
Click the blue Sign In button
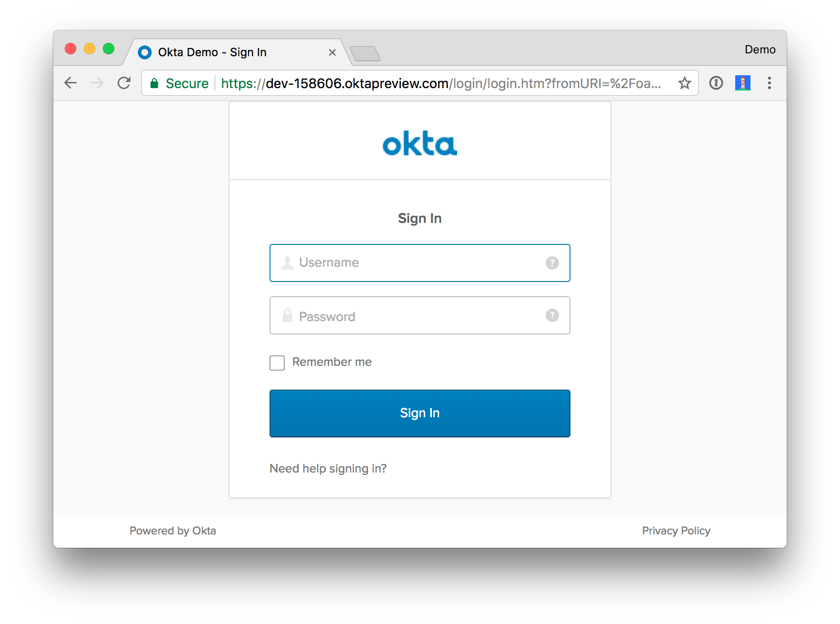click(x=420, y=413)
